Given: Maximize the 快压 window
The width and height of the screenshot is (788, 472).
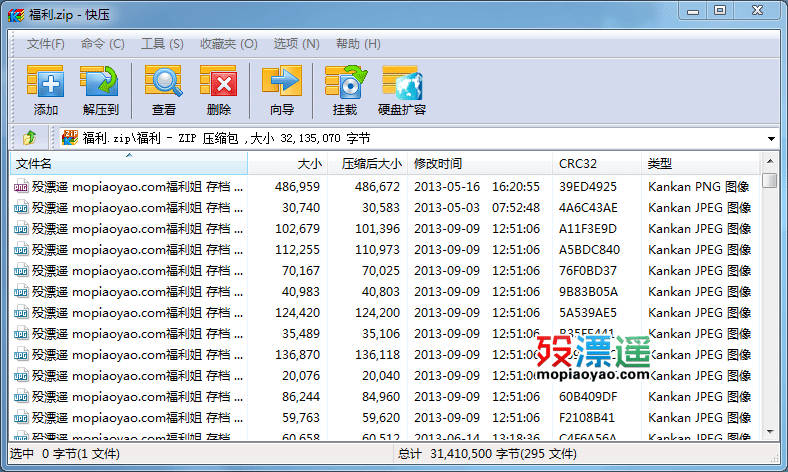Looking at the screenshot, I should (720, 11).
